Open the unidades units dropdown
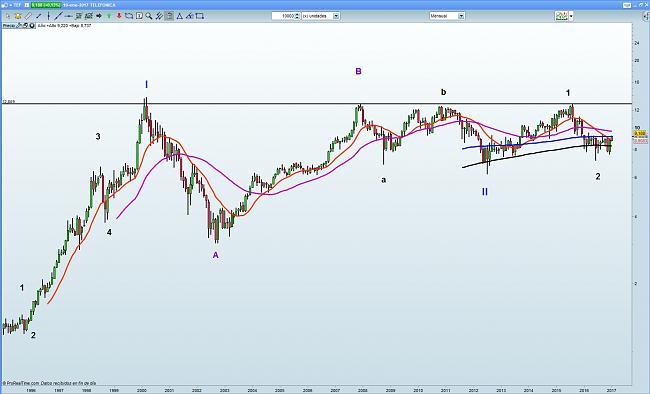 click(x=320, y=16)
